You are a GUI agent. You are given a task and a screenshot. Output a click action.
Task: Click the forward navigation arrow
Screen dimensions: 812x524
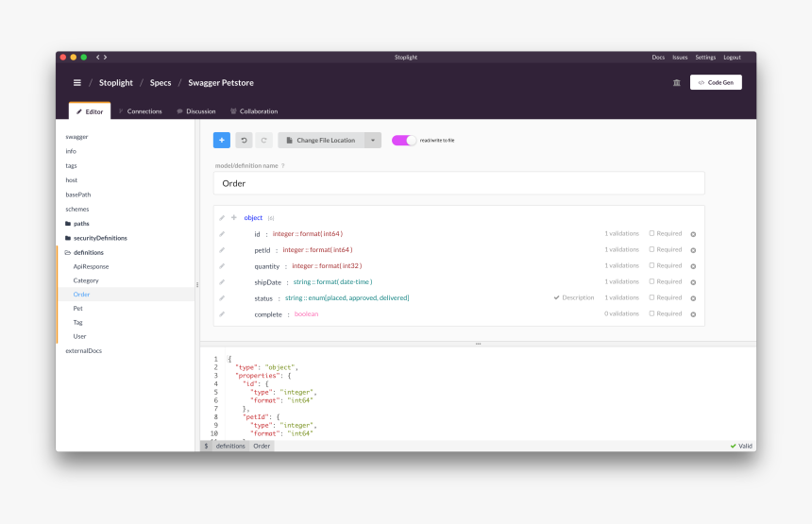coord(105,58)
